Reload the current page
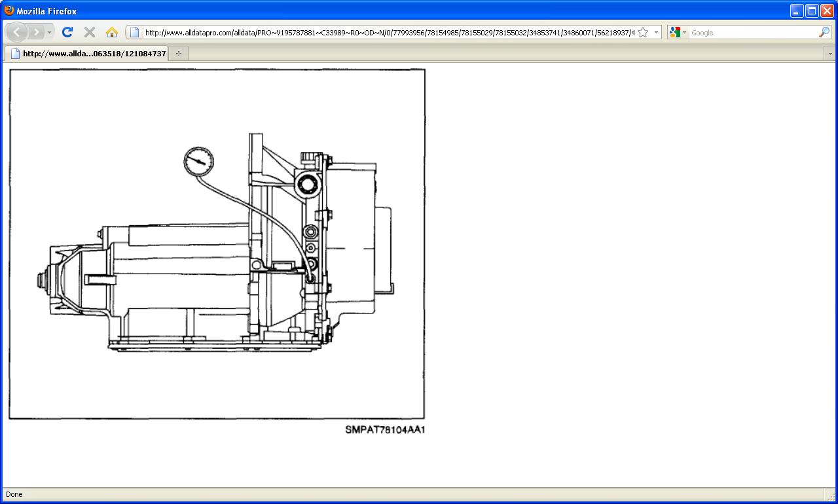Viewport: 838px width, 504px height. (67, 32)
